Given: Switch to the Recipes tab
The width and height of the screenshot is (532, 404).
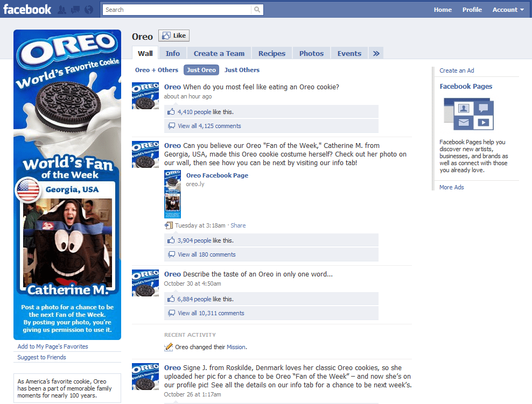Looking at the screenshot, I should 272,54.
